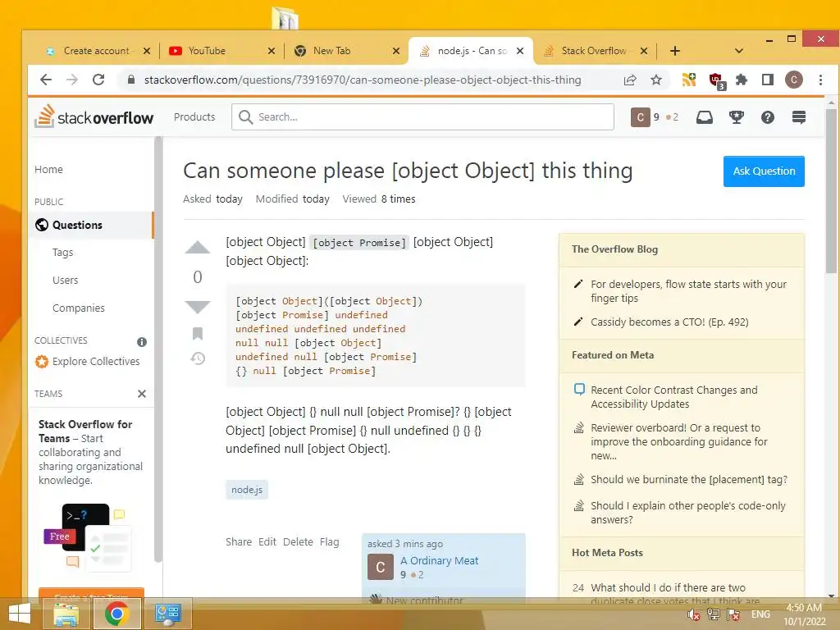Click the Collectives info icon

point(141,342)
